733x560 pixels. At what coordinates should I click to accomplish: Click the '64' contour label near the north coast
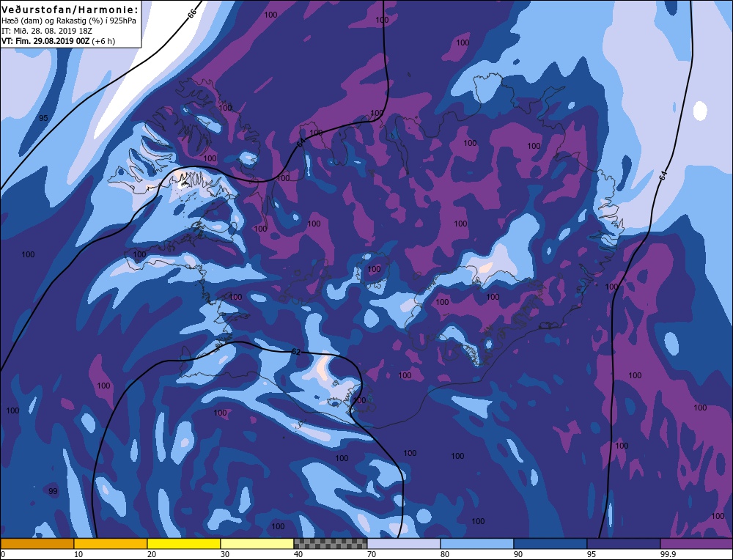click(301, 142)
